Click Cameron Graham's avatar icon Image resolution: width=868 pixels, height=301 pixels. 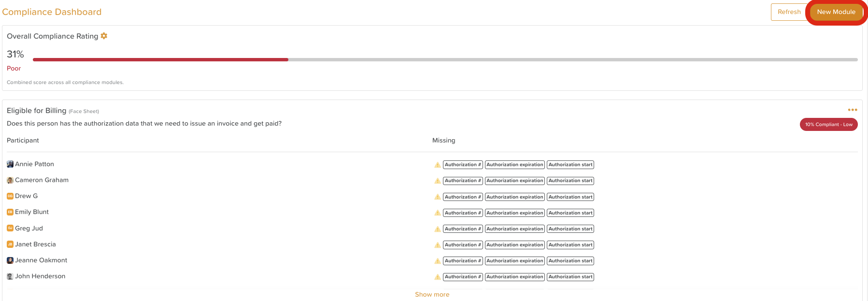coord(10,180)
